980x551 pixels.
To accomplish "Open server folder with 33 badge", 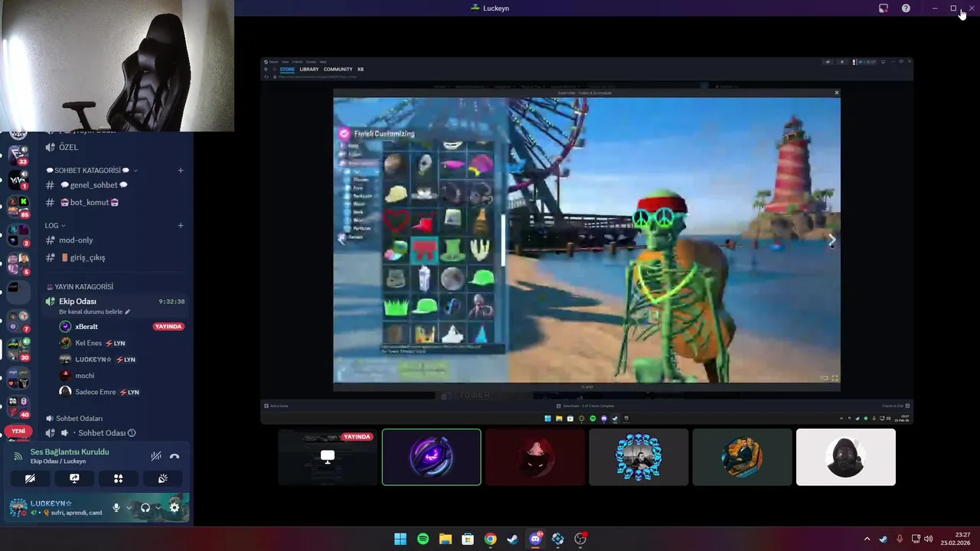I will click(x=18, y=154).
